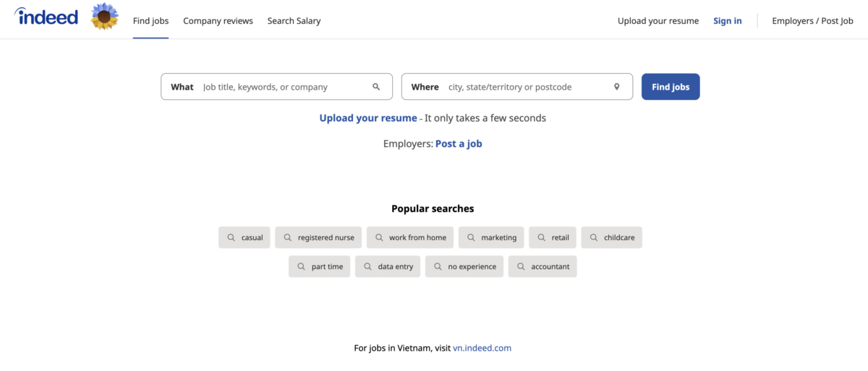Click the search icon on the data entry chip
Image resolution: width=868 pixels, height=371 pixels.
click(x=368, y=266)
